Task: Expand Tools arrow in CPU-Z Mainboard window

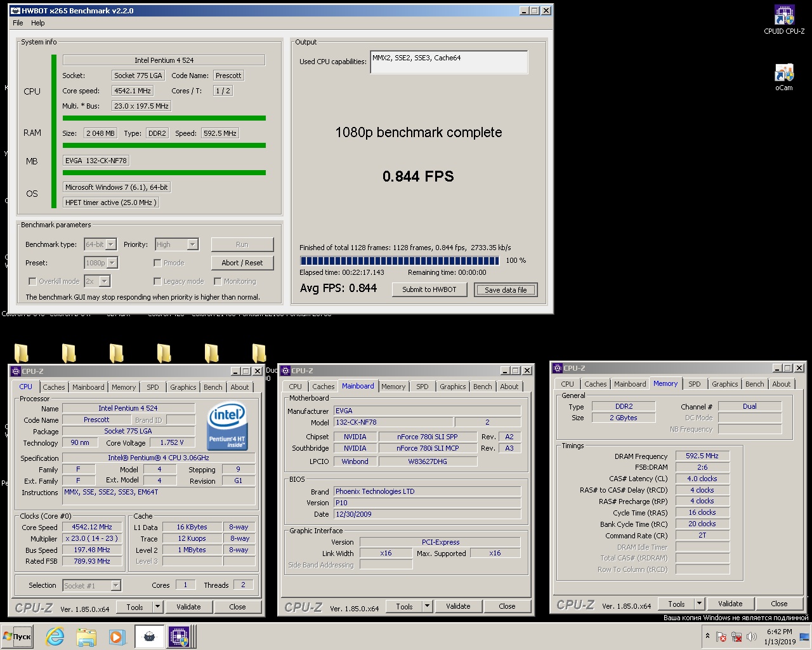Action: pyautogui.click(x=428, y=606)
